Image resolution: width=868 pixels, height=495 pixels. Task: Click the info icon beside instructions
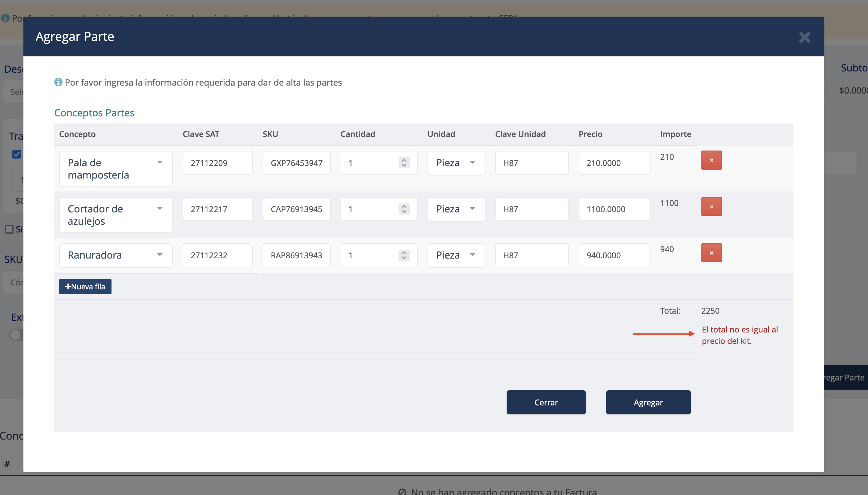[58, 82]
